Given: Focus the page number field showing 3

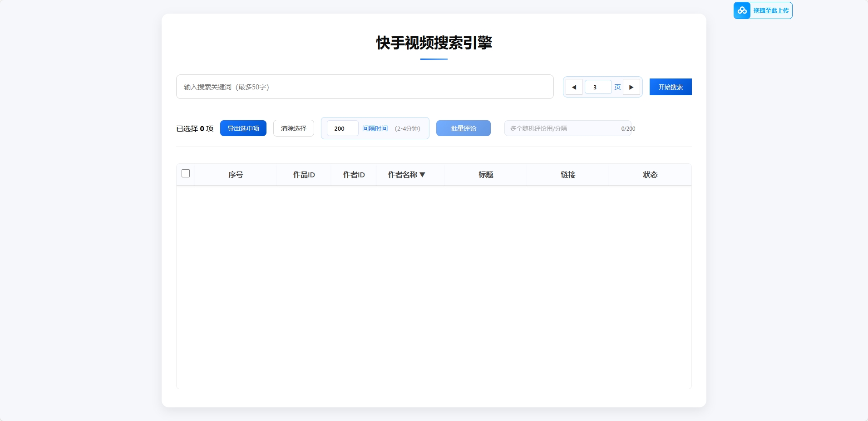Looking at the screenshot, I should [x=598, y=87].
